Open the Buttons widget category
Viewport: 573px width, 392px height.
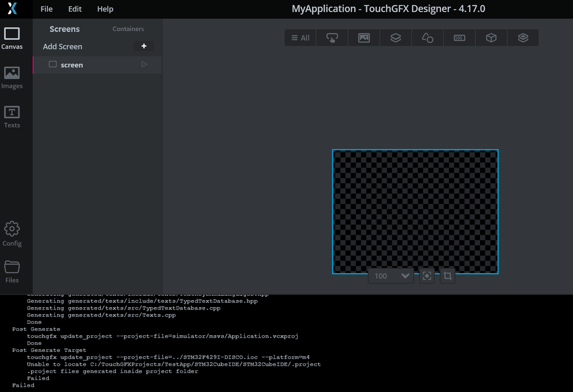coord(332,38)
